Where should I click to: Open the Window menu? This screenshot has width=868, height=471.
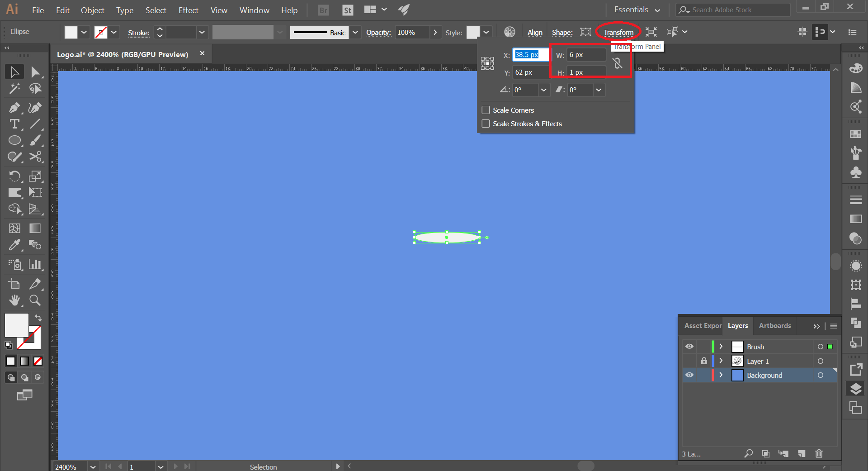254,10
